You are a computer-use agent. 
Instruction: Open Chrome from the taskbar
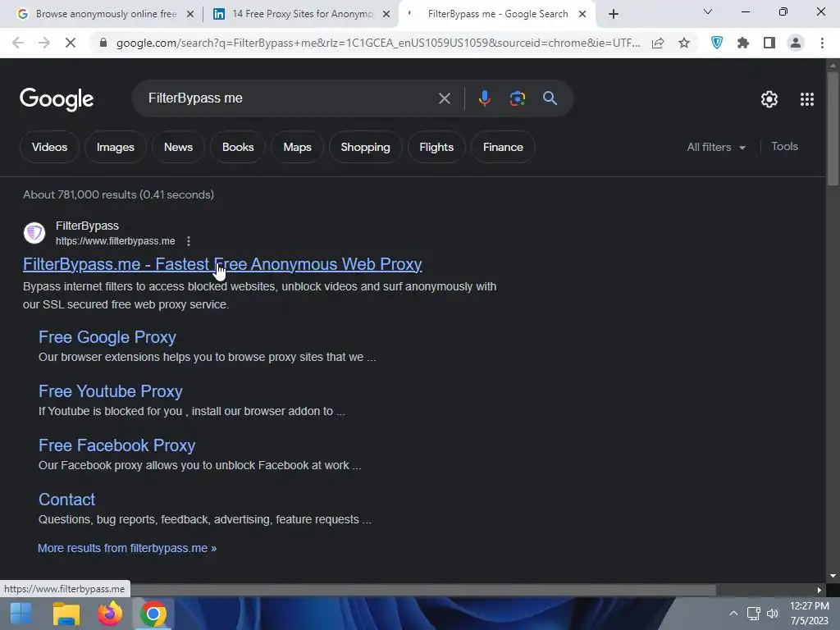(153, 614)
